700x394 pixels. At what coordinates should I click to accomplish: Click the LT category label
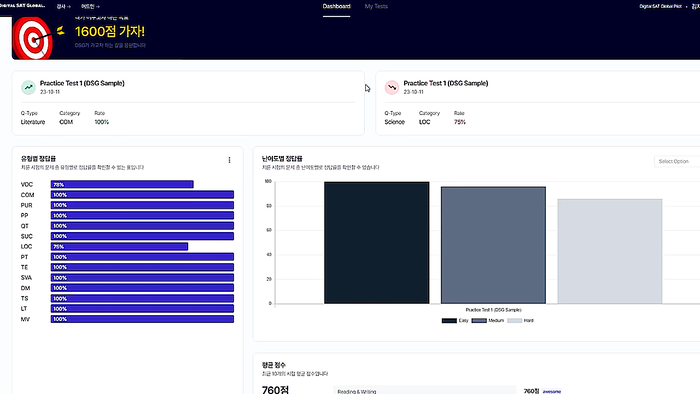coord(24,308)
